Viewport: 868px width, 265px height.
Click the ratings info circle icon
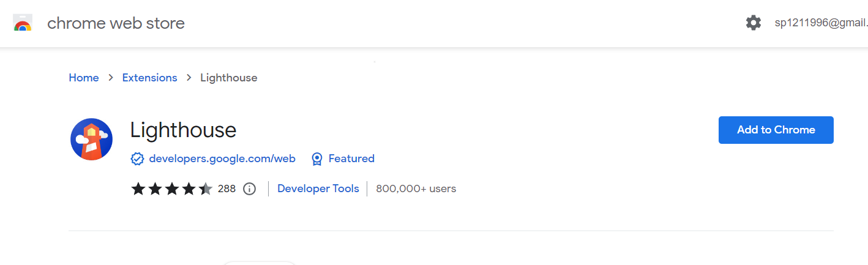click(x=249, y=188)
